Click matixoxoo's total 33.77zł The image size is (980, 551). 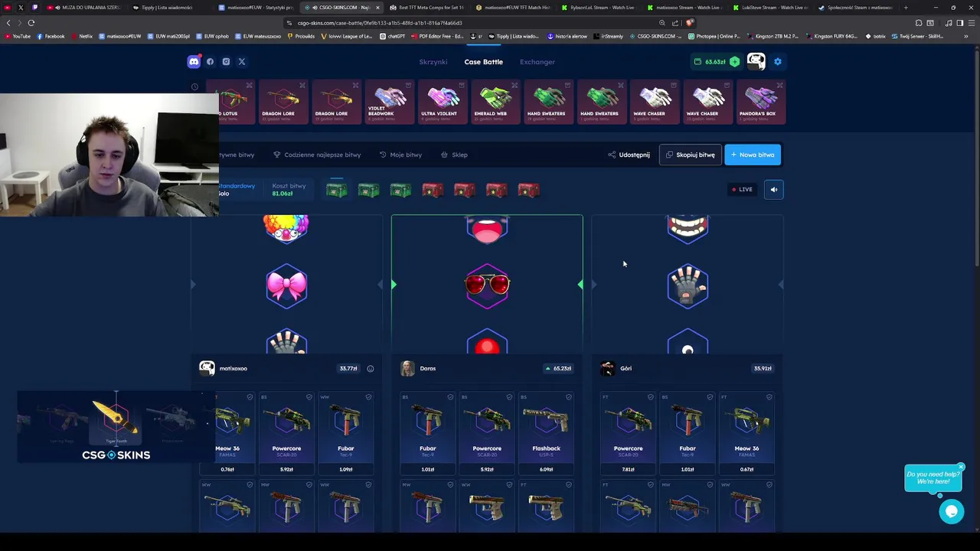click(x=348, y=369)
